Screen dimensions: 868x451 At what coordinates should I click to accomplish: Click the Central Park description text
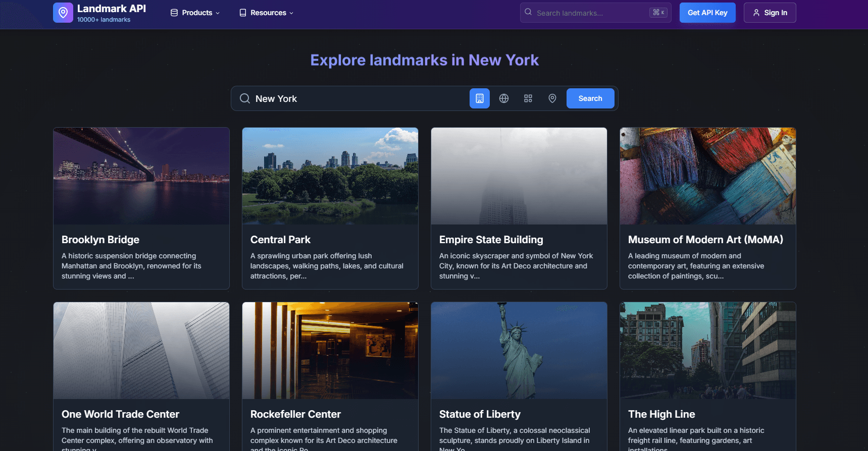327,266
